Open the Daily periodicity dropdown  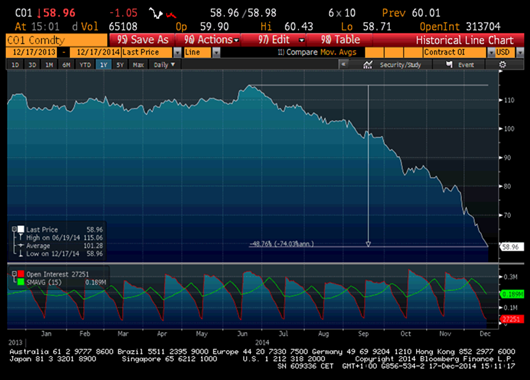[x=164, y=65]
